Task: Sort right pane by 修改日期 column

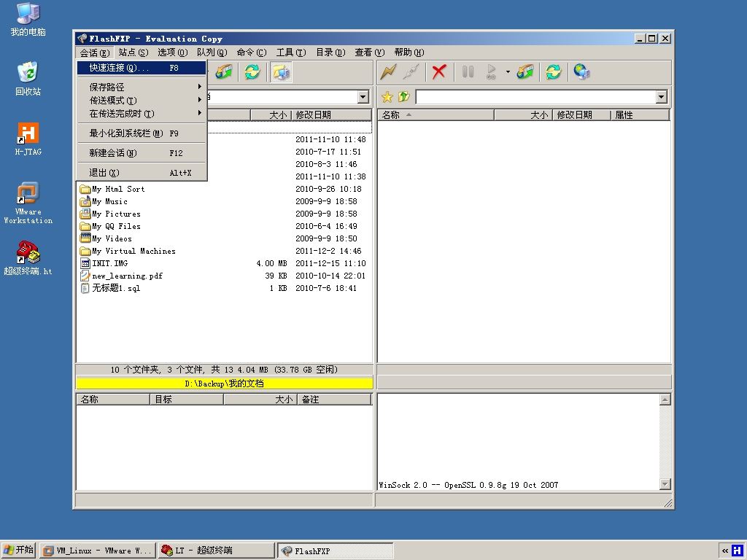Action: 581,114
